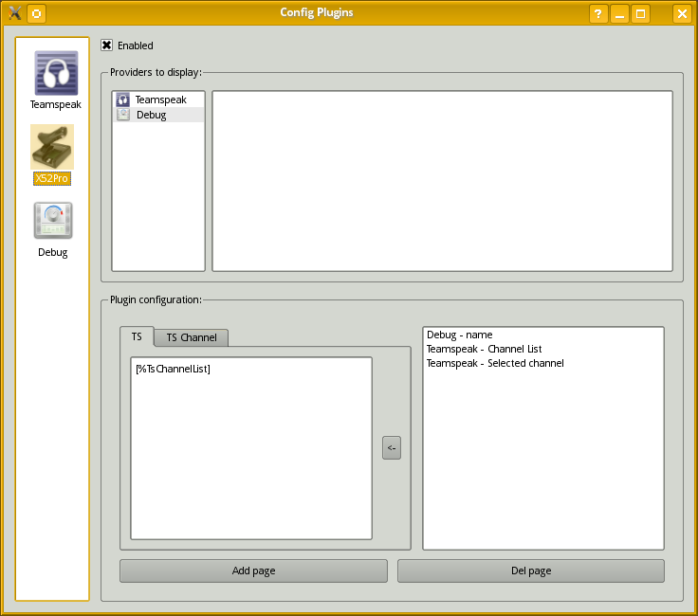Select the Teamspeak headphones plugin in sidebar
Viewport: 698px width, 616px height.
click(55, 74)
